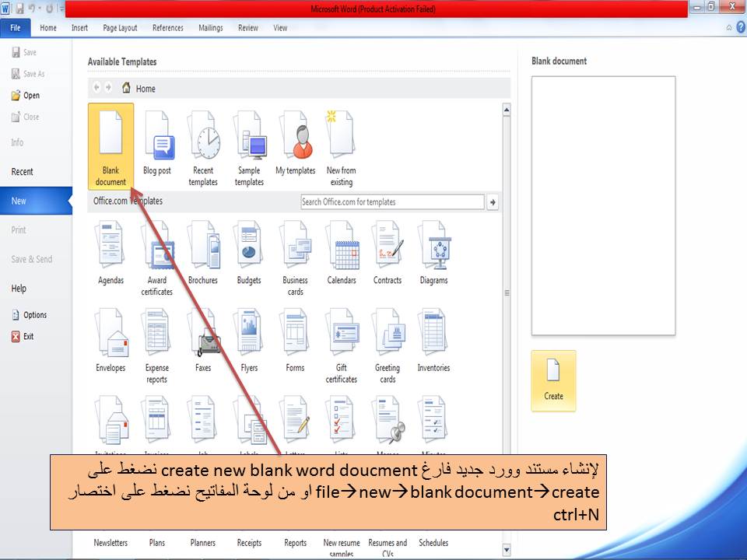This screenshot has width=747, height=560.
Task: Open the Contracts template category
Action: [x=388, y=252]
